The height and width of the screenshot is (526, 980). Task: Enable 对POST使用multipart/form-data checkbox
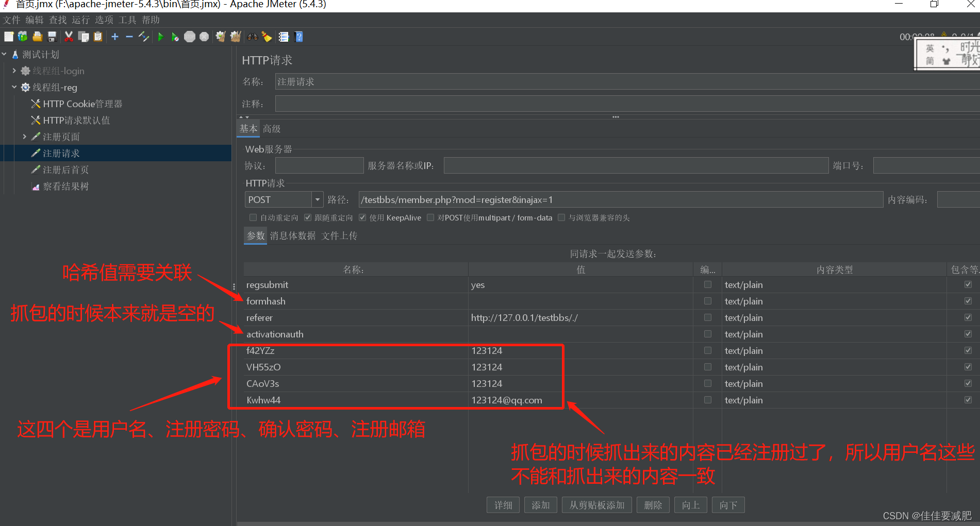tap(430, 217)
